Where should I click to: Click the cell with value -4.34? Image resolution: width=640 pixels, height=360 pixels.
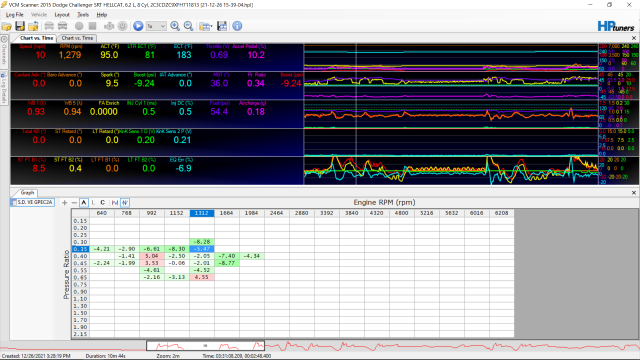coord(252,256)
